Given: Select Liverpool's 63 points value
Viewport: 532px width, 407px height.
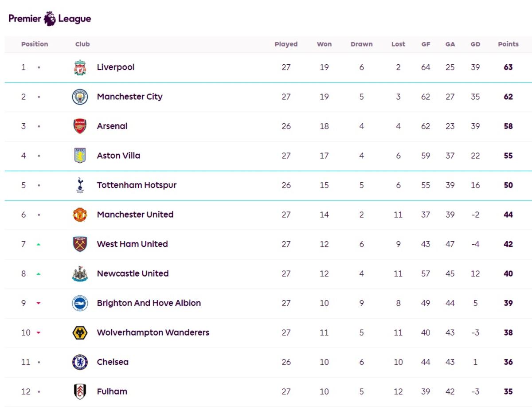Looking at the screenshot, I should click(x=508, y=67).
